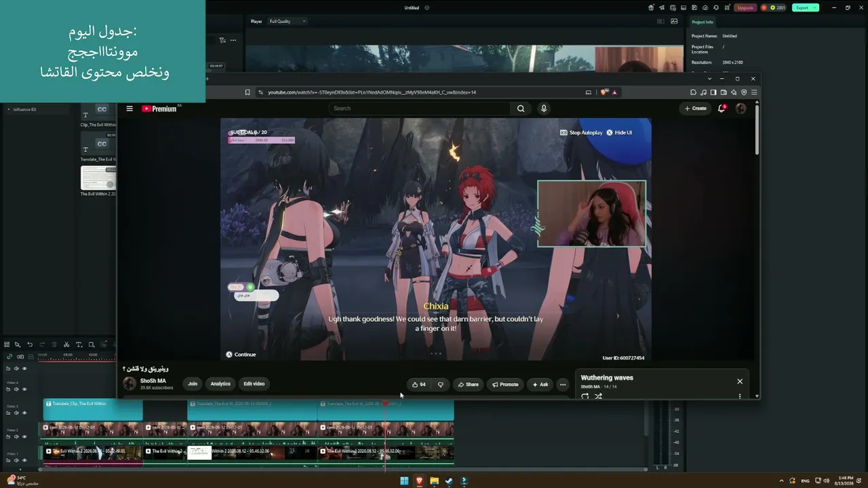This screenshot has width=868, height=488.
Task: Open channel Analytics for this video
Action: tap(220, 384)
